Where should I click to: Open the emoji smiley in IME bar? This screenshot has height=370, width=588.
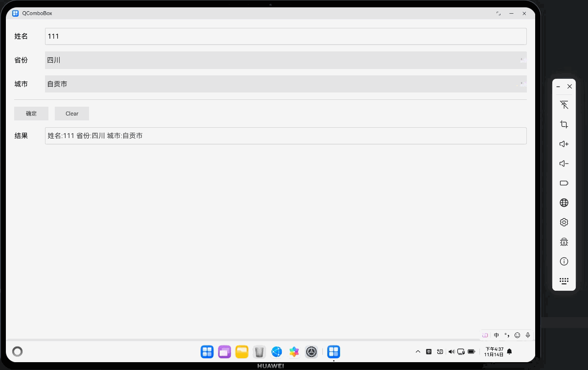(517, 335)
